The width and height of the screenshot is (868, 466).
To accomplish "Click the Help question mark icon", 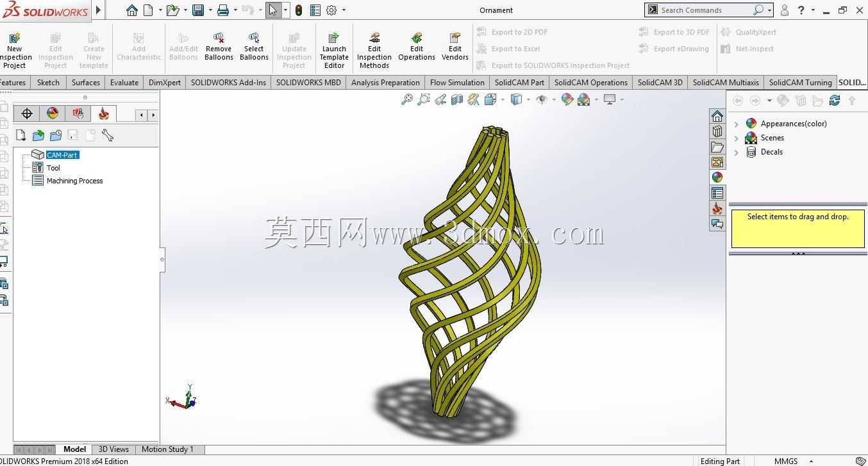I will pos(801,10).
